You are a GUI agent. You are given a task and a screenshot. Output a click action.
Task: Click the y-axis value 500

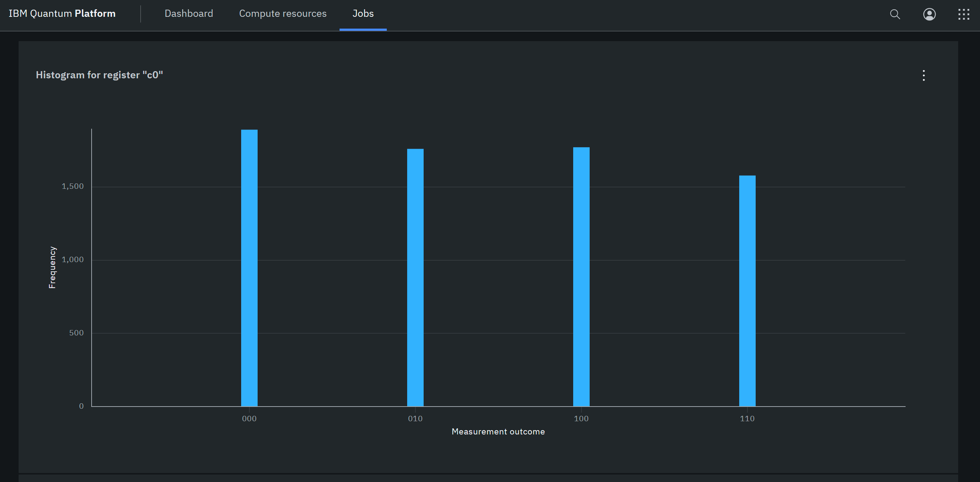[76, 333]
